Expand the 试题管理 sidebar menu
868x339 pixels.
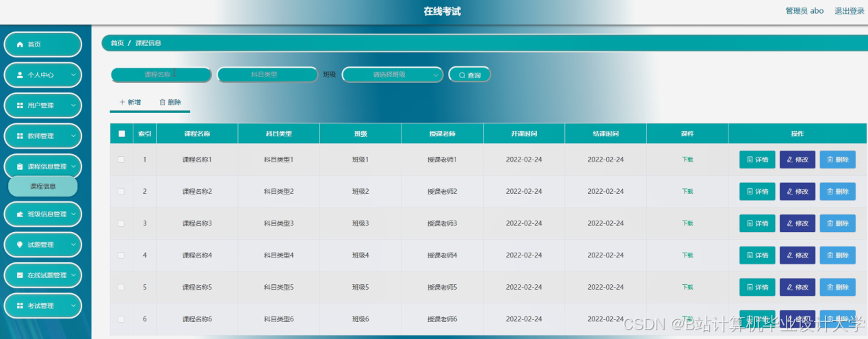pos(42,244)
